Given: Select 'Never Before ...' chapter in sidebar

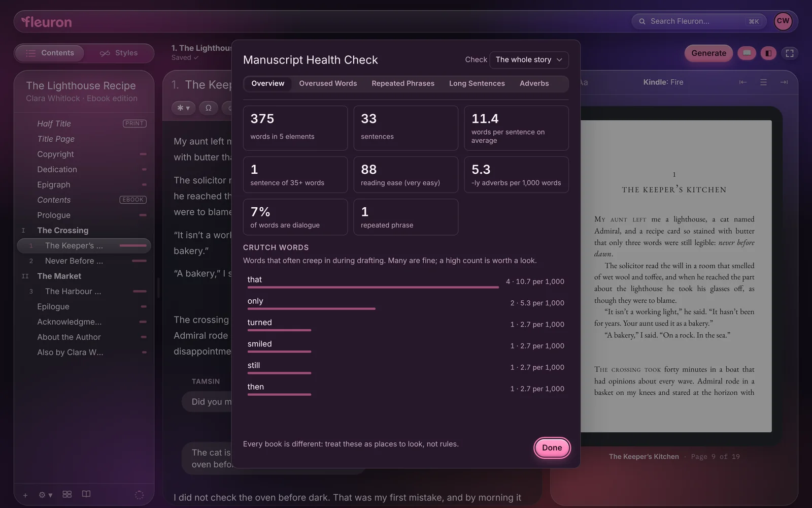Looking at the screenshot, I should click(x=84, y=261).
